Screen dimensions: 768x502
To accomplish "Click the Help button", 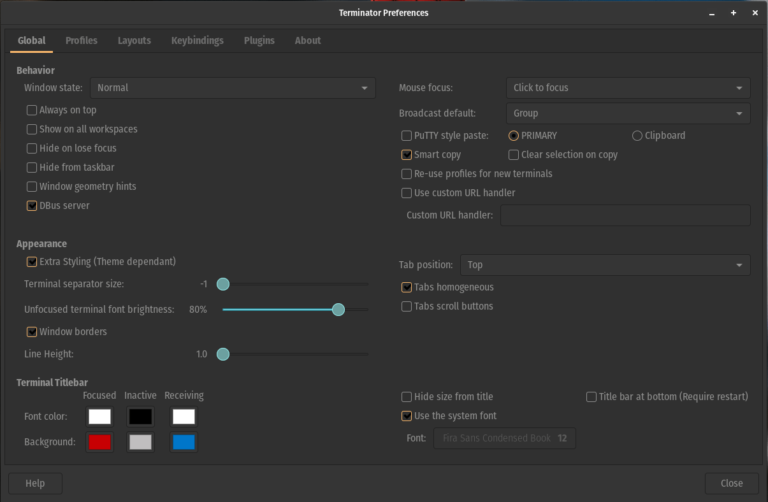I will pyautogui.click(x=35, y=483).
